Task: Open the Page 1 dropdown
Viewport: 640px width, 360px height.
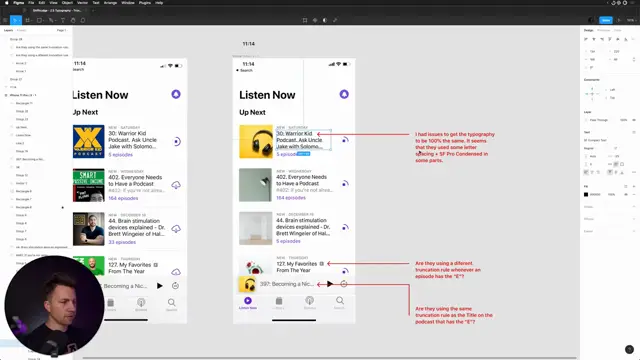Action: tap(62, 30)
